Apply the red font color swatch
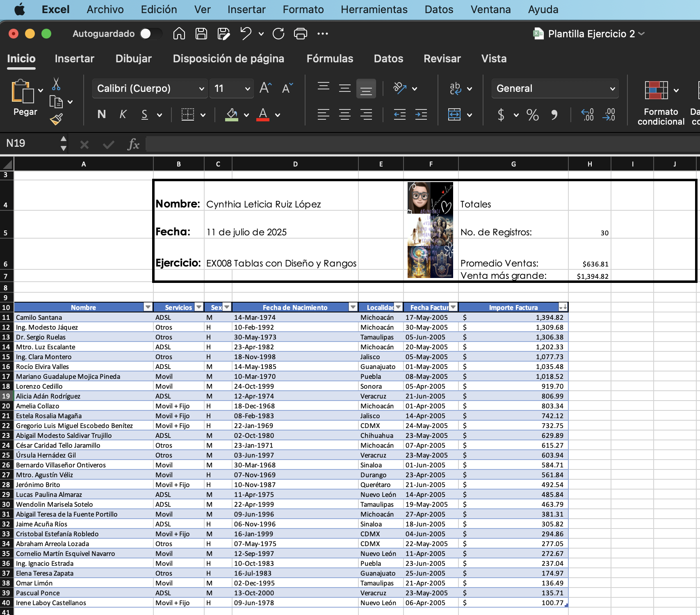 point(263,115)
